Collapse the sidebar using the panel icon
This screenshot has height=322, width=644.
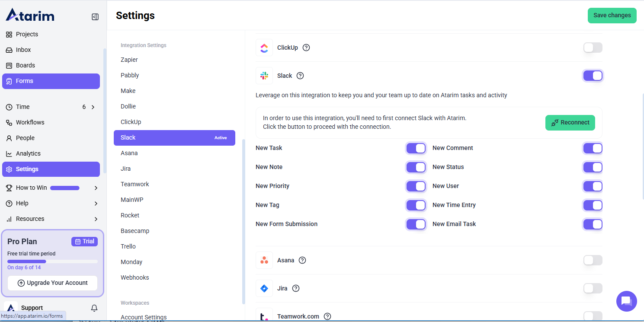[95, 17]
